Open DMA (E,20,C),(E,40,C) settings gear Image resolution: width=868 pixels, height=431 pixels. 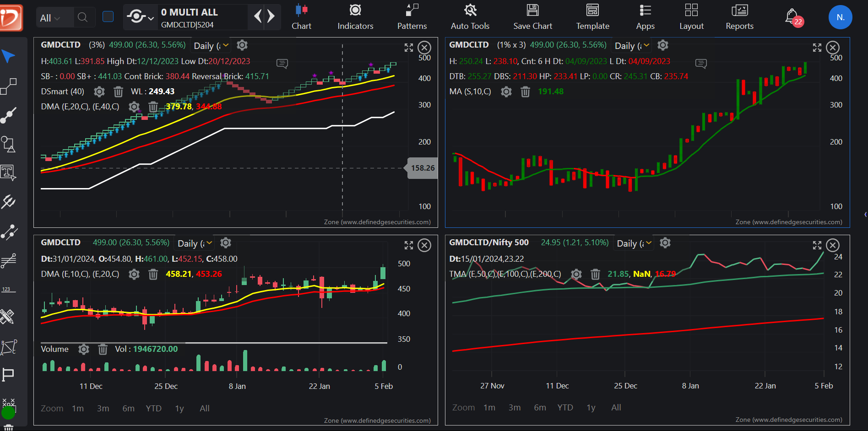[134, 107]
